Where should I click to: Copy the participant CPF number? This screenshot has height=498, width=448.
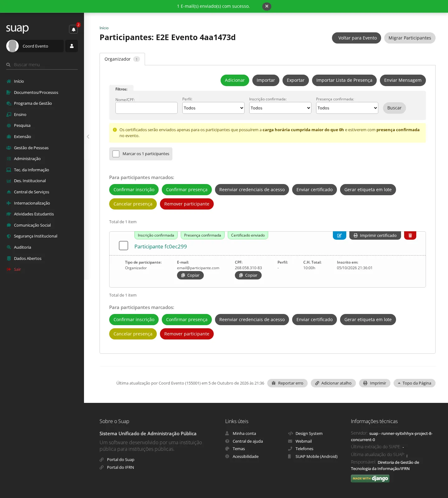pyautogui.click(x=248, y=275)
